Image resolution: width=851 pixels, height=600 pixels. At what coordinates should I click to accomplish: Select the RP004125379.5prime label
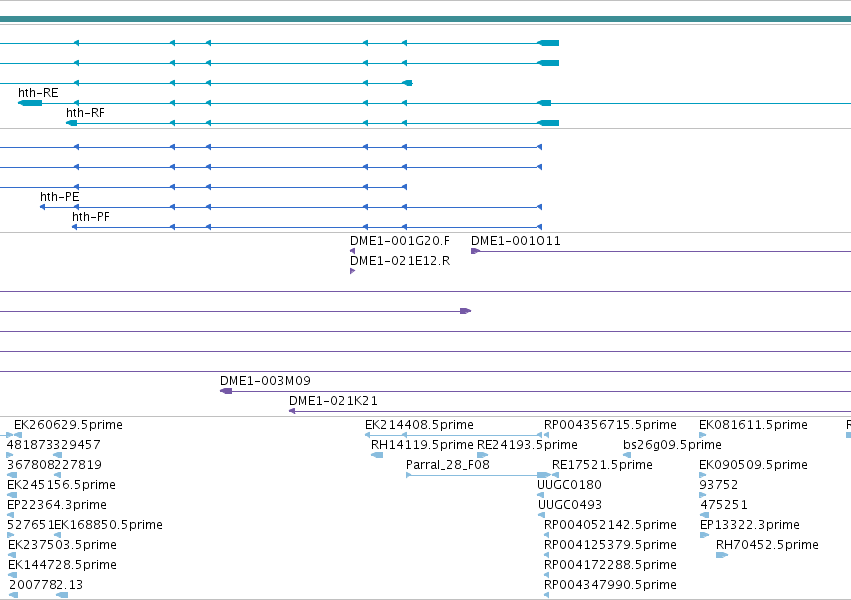(611, 545)
